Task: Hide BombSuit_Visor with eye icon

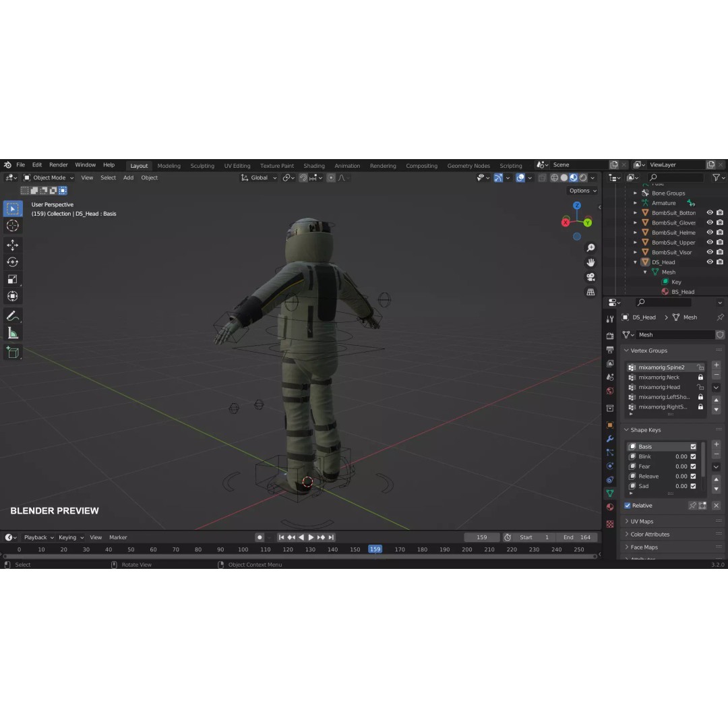Action: [710, 252]
